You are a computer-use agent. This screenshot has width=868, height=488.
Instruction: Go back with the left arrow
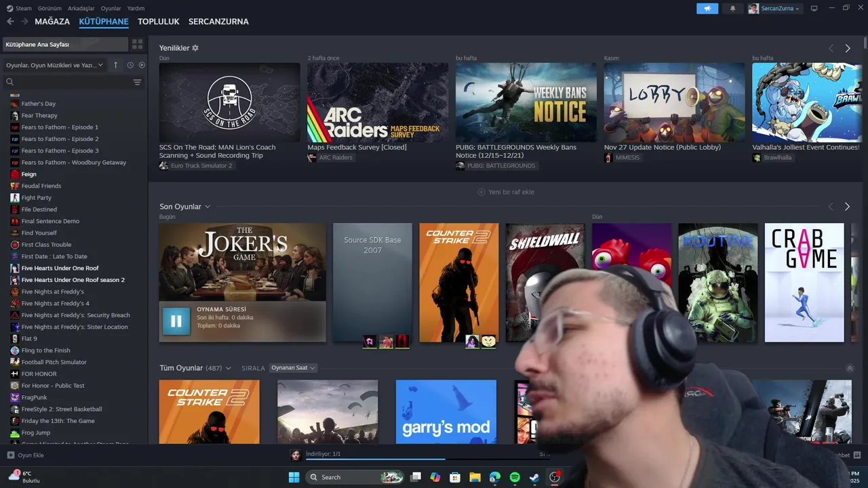(x=10, y=22)
